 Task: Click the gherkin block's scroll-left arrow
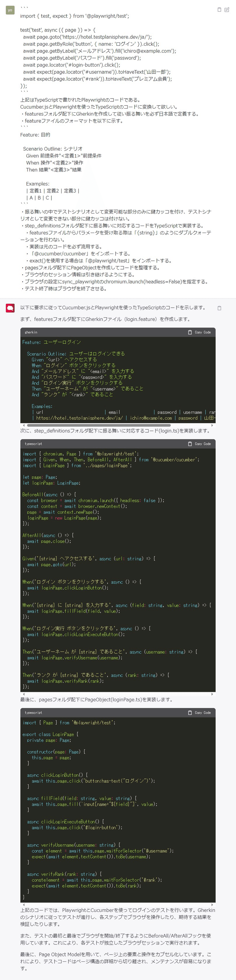click(x=24, y=425)
